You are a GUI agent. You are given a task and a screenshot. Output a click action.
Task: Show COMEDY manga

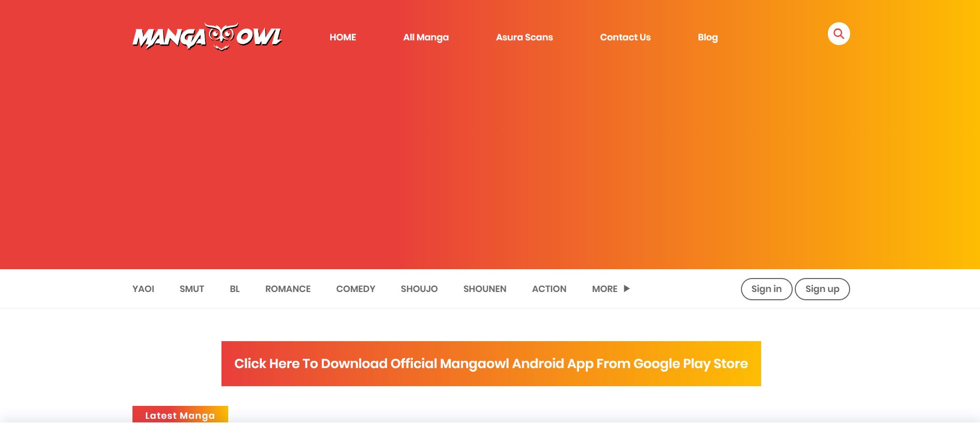pos(355,289)
